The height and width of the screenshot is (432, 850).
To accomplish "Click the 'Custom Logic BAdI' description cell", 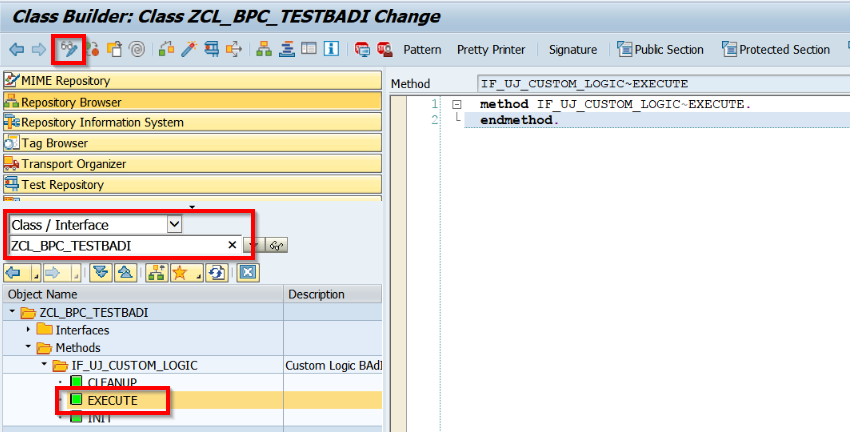I will coord(333,365).
